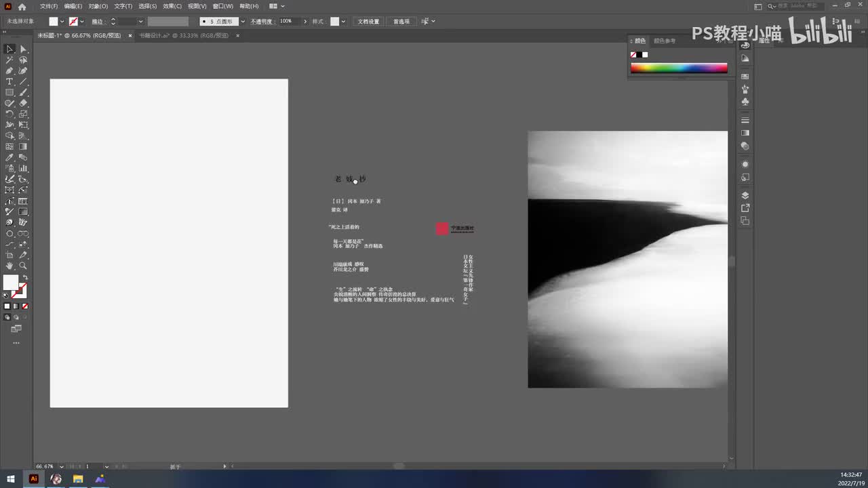
Task: Select the Scale tool
Action: pos(23,114)
